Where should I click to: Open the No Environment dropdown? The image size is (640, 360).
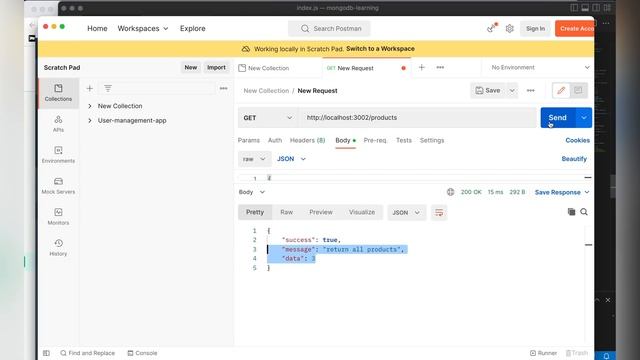pyautogui.click(x=540, y=67)
